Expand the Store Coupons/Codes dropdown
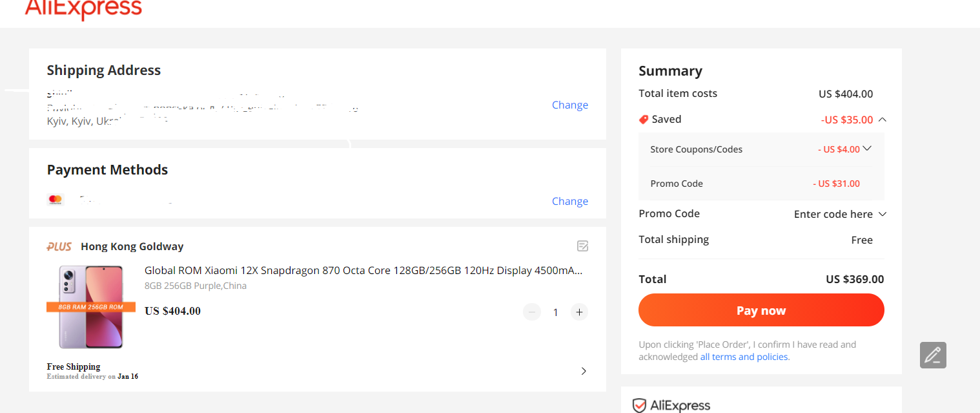Image resolution: width=980 pixels, height=413 pixels. point(867,149)
